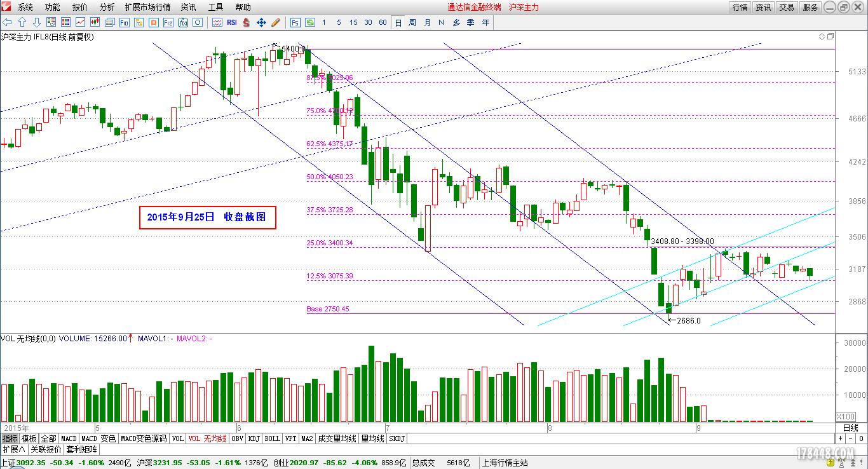Select the yearly '年' period
This screenshot has width=868, height=469.
(485, 22)
